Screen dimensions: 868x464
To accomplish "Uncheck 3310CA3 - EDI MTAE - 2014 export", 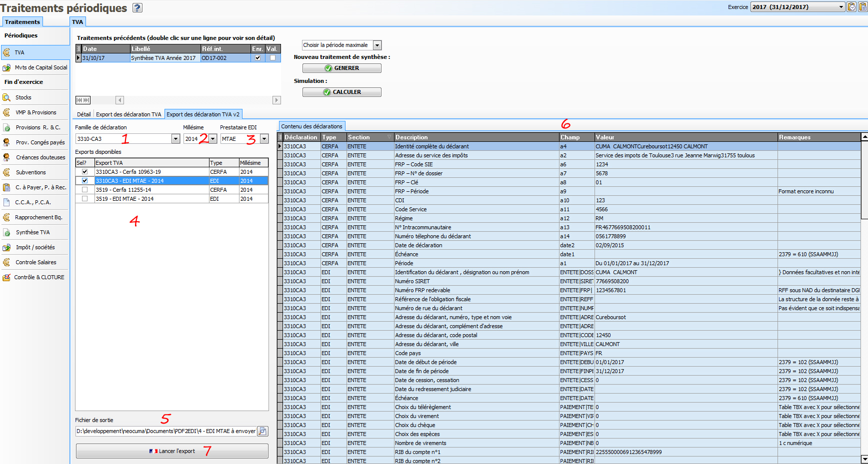I will click(85, 181).
